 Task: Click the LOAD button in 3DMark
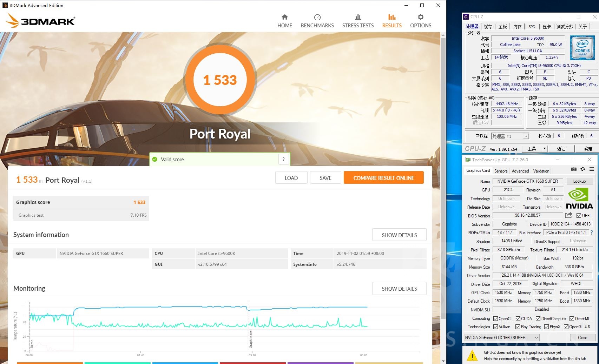pyautogui.click(x=291, y=178)
